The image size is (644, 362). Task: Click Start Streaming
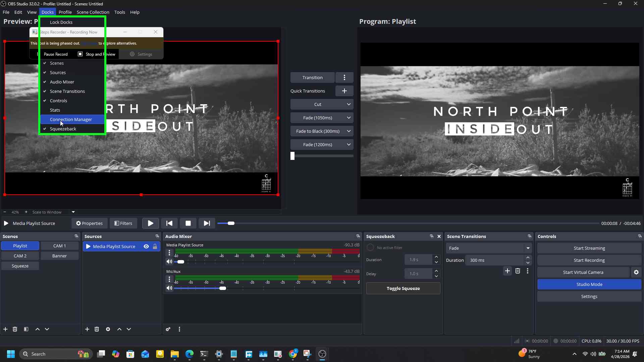point(589,248)
